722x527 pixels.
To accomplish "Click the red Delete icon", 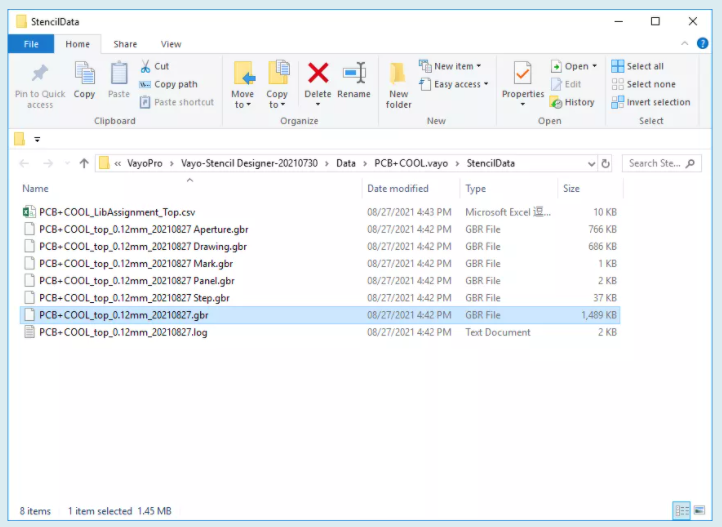I will [x=318, y=73].
